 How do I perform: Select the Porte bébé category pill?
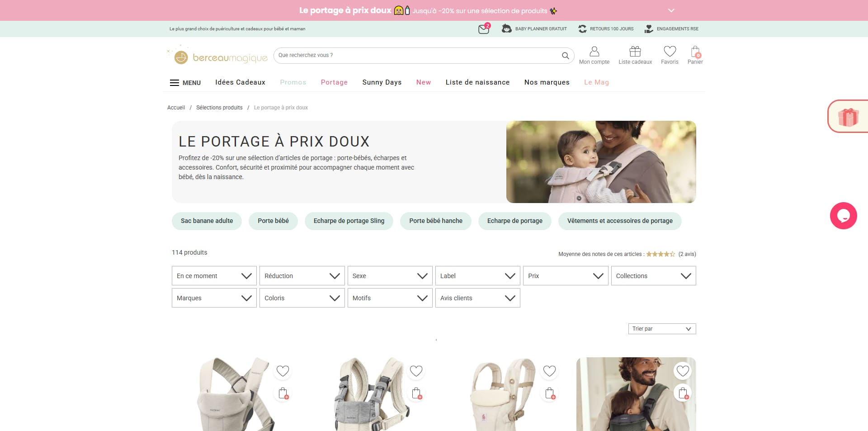273,221
